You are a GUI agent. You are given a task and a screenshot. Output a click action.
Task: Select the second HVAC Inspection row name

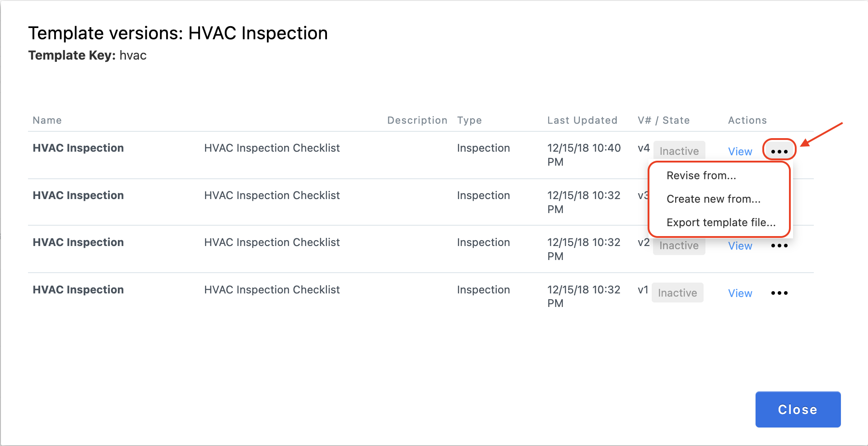(x=78, y=195)
